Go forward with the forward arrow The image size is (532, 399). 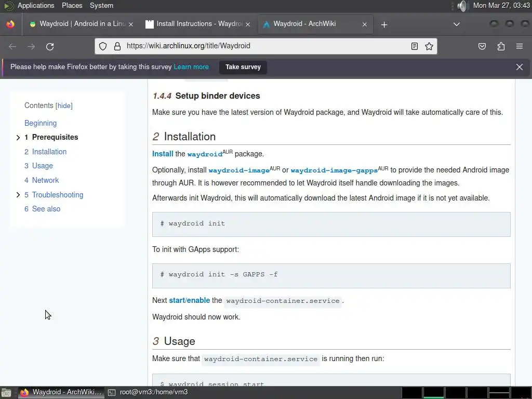tap(31, 46)
